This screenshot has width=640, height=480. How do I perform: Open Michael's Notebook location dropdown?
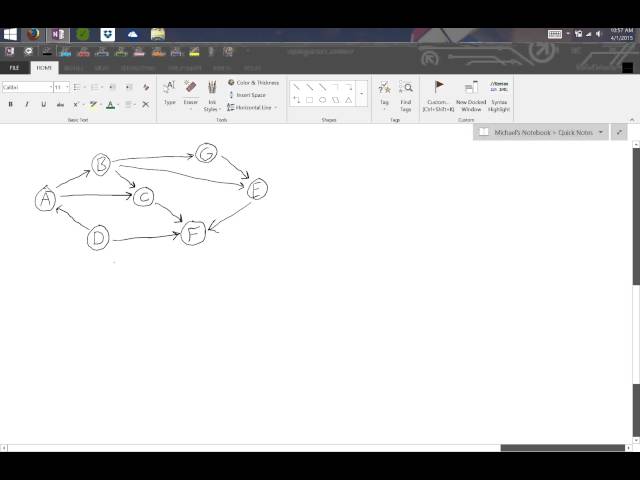point(600,132)
